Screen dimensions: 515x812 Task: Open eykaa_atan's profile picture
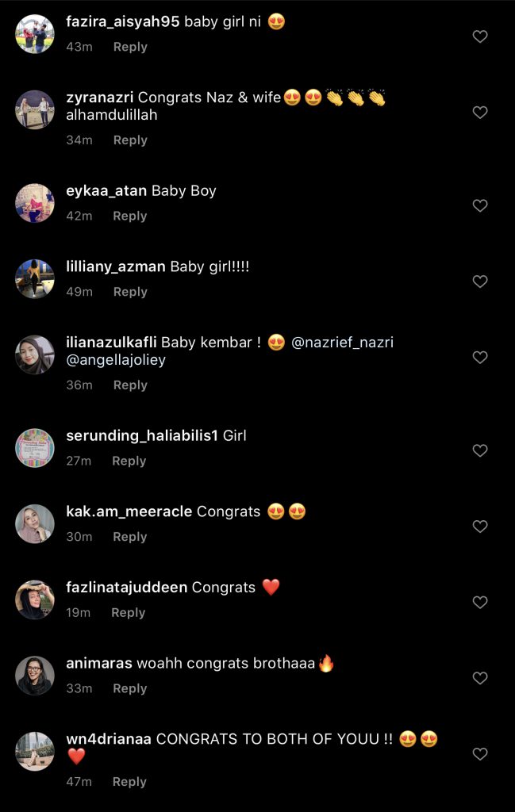(35, 203)
